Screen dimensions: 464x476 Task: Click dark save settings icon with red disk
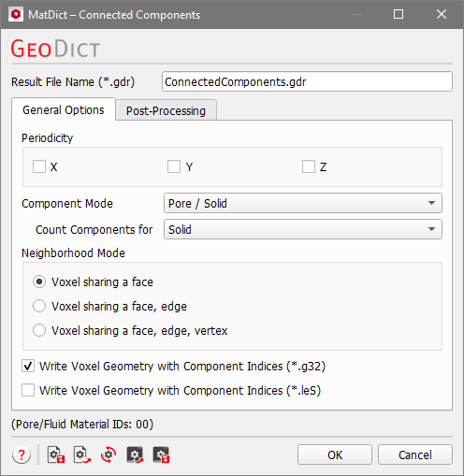161,454
